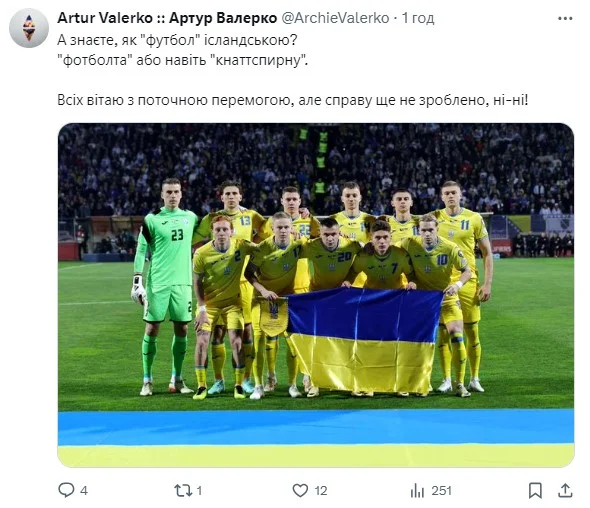This screenshot has width=590, height=508.
Task: Open the Ukraine team photo attachment
Action: [316, 295]
